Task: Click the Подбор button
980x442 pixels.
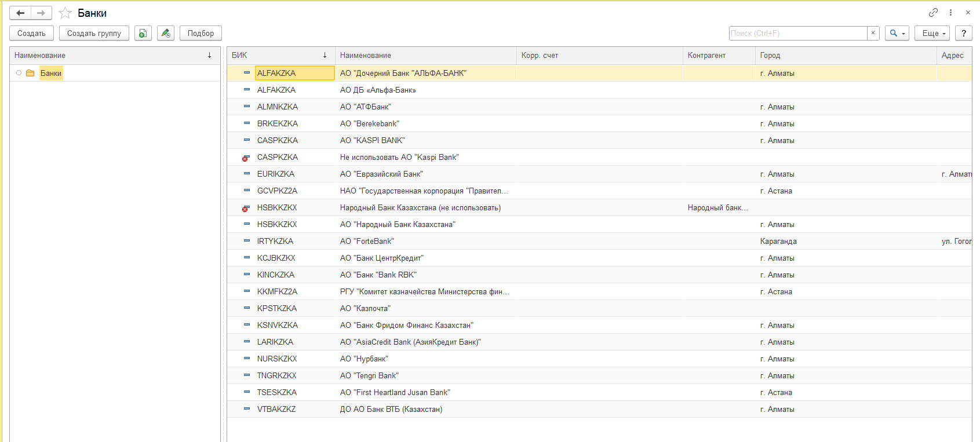Action: click(201, 33)
